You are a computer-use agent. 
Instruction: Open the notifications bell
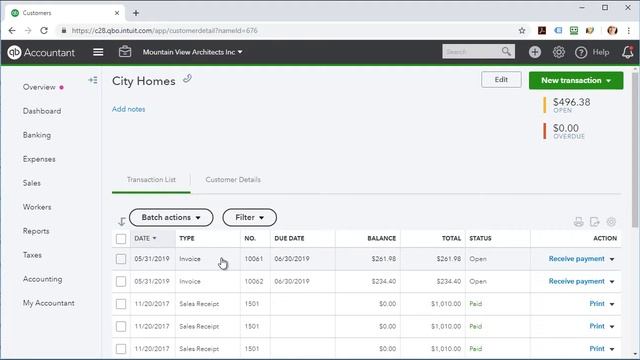(x=628, y=52)
